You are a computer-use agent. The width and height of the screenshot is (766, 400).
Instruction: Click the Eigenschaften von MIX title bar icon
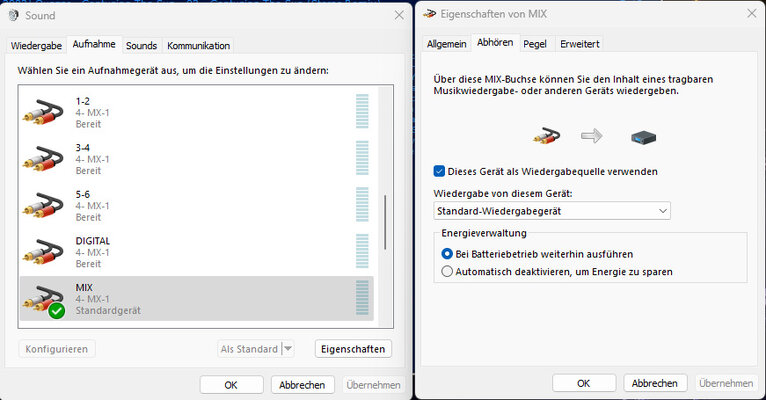(x=429, y=14)
